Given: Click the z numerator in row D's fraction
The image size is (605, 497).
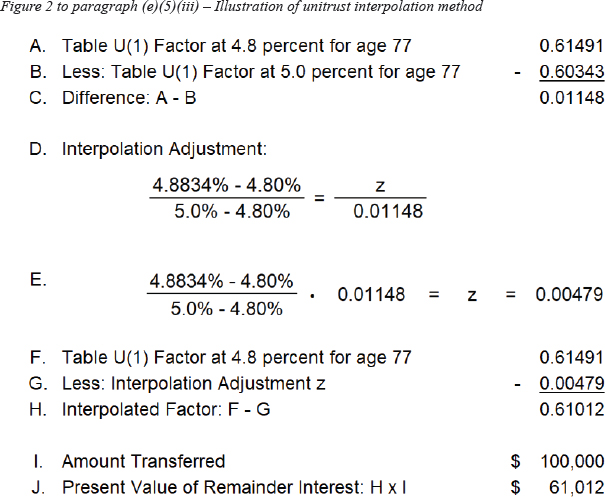Looking at the screenshot, I should pos(380,186).
